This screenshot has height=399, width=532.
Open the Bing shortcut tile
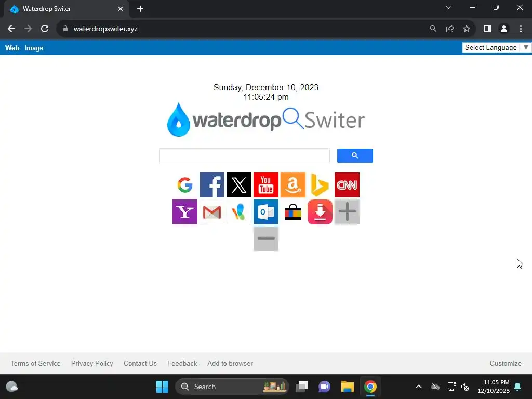320,185
